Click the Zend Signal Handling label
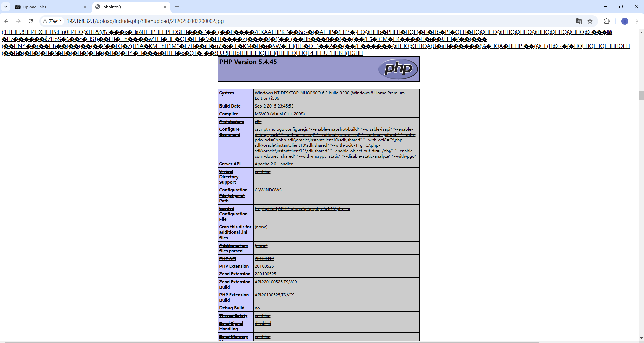This screenshot has width=644, height=343. pyautogui.click(x=231, y=326)
